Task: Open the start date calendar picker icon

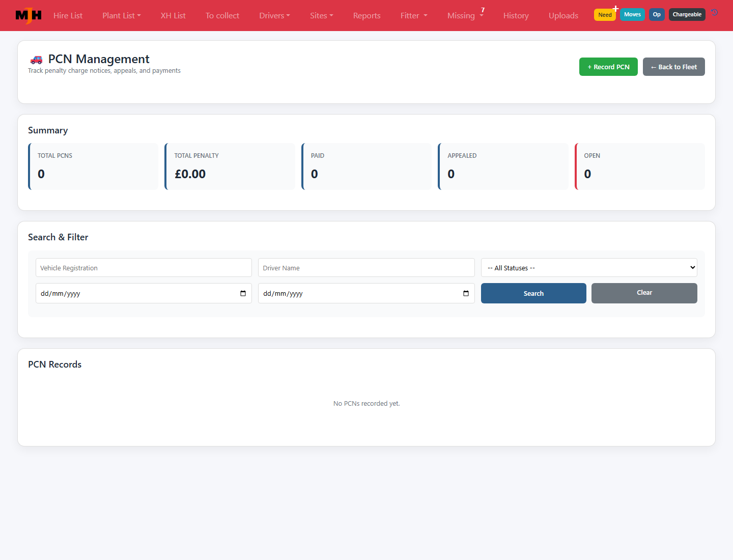Action: [x=243, y=293]
